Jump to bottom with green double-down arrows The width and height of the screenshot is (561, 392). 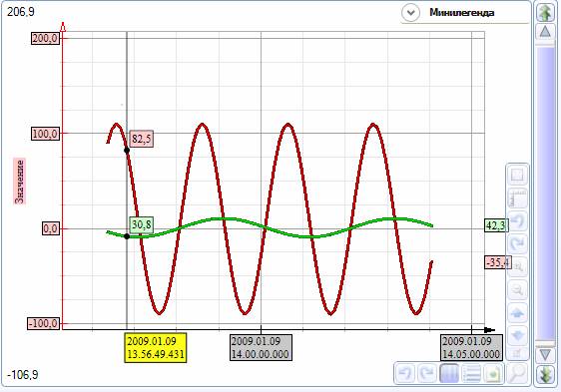tap(545, 374)
